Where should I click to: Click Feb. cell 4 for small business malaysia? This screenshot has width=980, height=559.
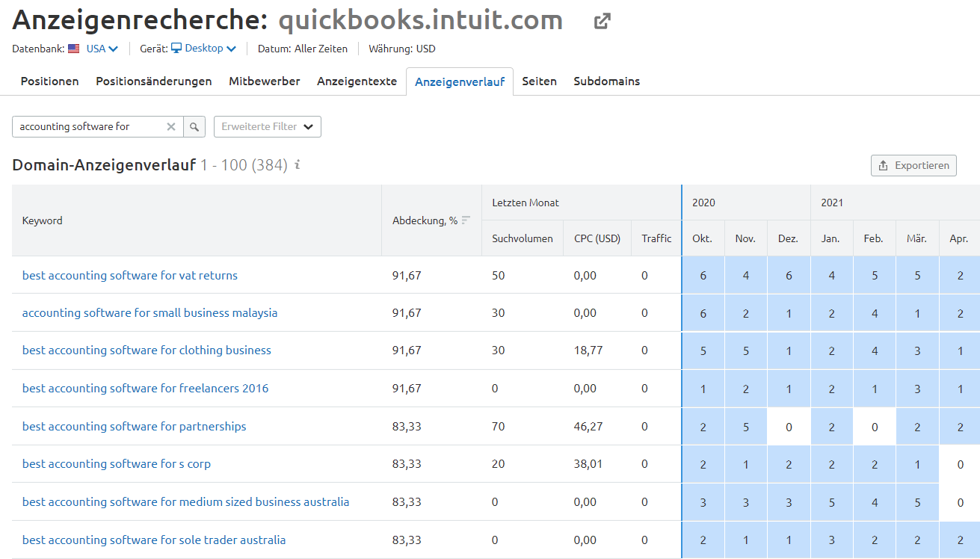point(875,313)
